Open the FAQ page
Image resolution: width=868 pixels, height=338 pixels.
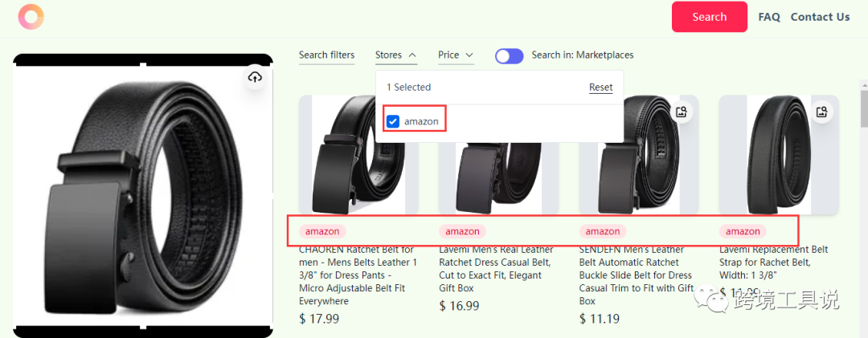click(x=769, y=17)
